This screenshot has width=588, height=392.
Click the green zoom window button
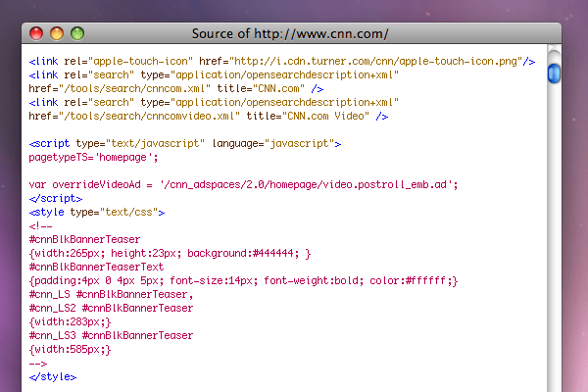(77, 33)
